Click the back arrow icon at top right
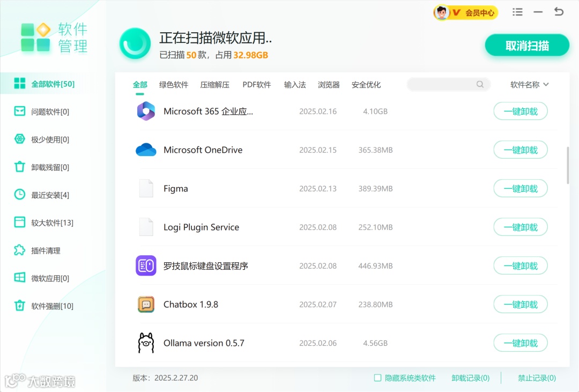Viewport: 579px width, 392px height. click(559, 12)
